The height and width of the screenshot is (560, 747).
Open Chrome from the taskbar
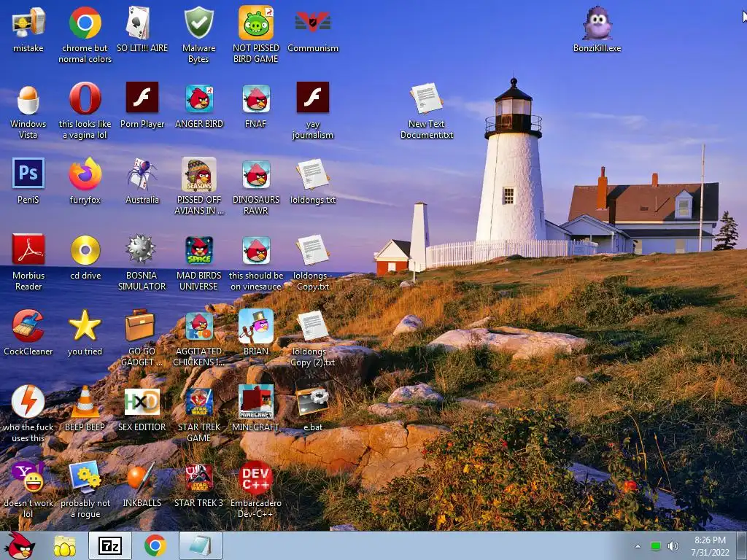click(x=155, y=545)
